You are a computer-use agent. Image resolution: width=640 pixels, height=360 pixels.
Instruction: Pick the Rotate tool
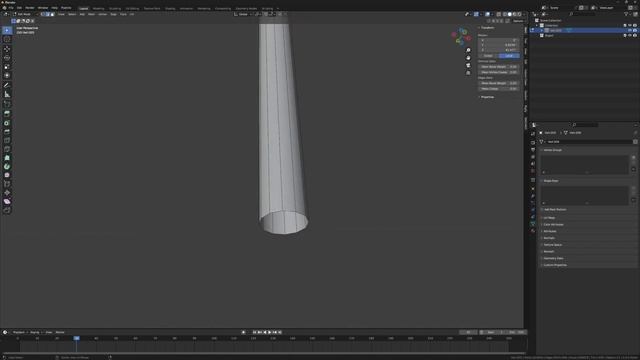pos(7,58)
